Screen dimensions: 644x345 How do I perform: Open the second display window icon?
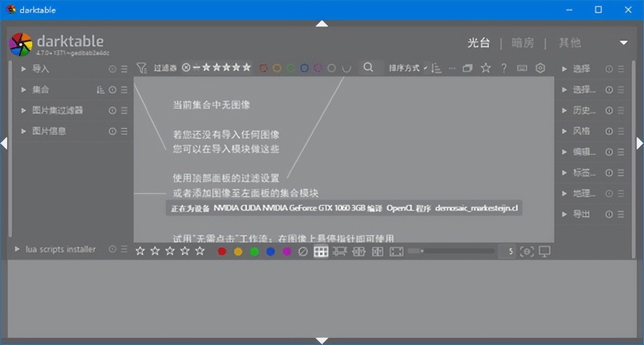pos(545,251)
